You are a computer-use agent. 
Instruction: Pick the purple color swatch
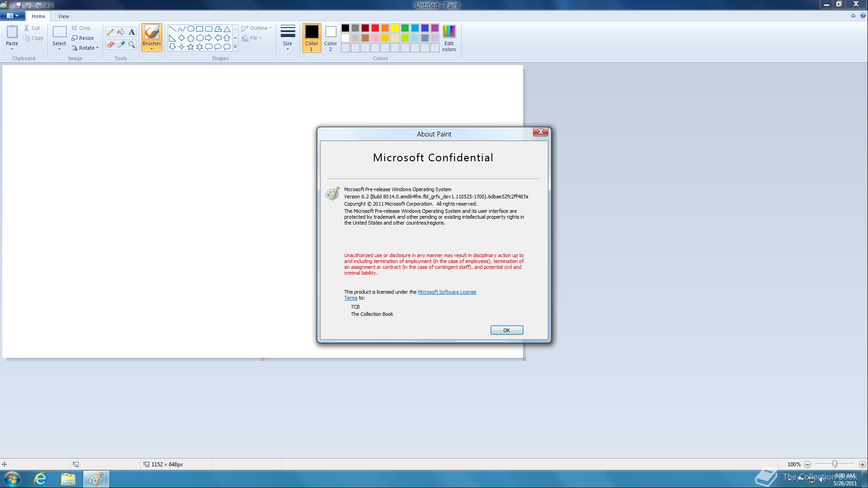435,28
